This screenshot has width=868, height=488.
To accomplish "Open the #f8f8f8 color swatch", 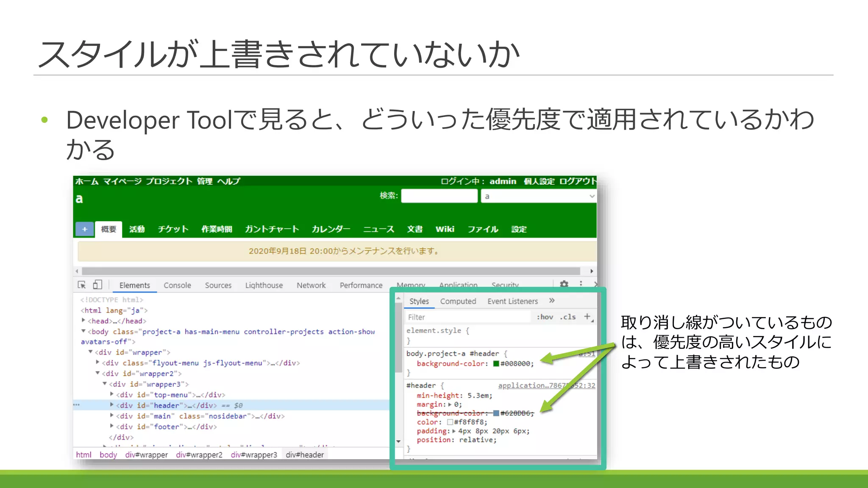I will tap(450, 422).
